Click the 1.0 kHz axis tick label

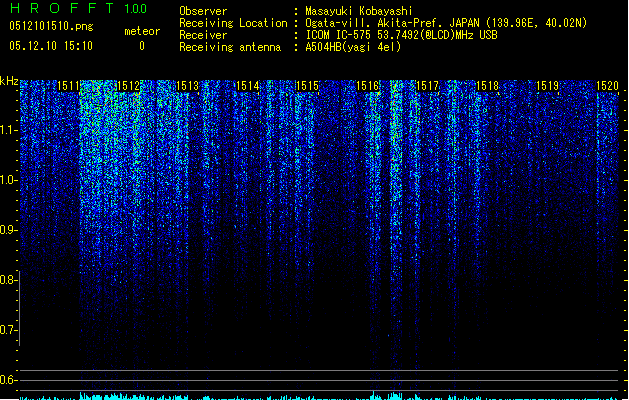pos(8,180)
